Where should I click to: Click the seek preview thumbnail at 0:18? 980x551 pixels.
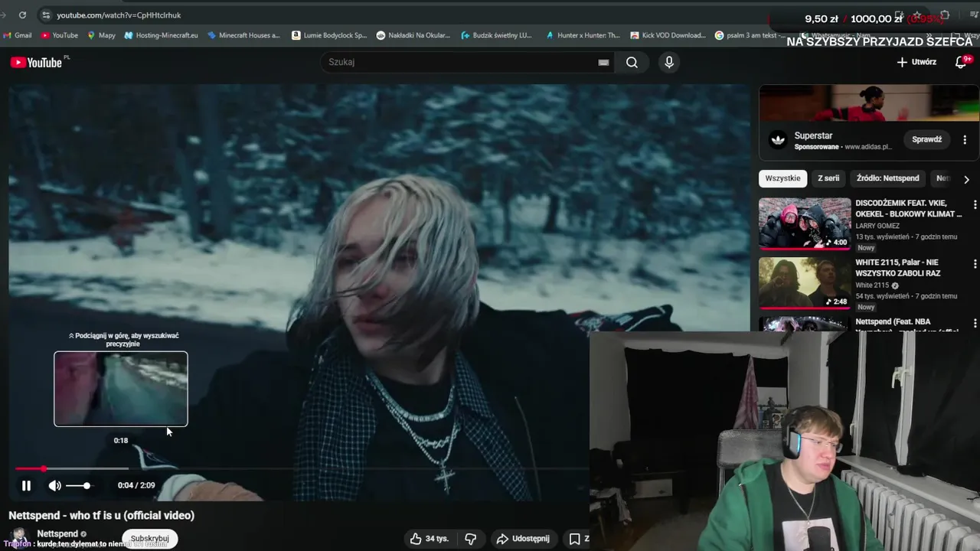[121, 389]
